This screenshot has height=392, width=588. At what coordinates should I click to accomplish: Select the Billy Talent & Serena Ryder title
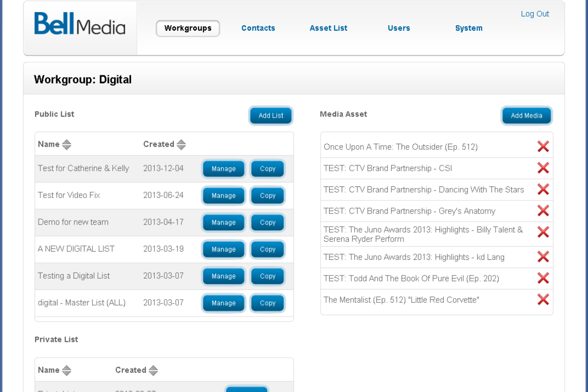423,234
